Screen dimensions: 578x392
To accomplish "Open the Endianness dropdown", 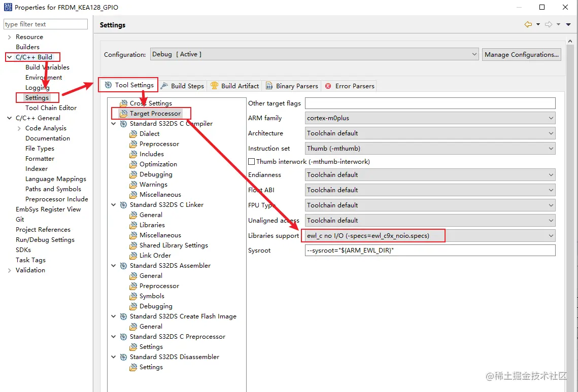I will pos(430,175).
